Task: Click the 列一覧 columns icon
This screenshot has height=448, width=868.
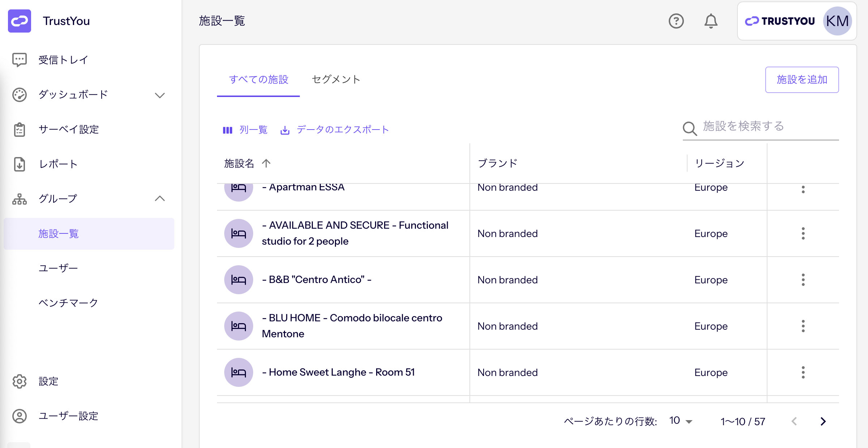Action: point(227,130)
